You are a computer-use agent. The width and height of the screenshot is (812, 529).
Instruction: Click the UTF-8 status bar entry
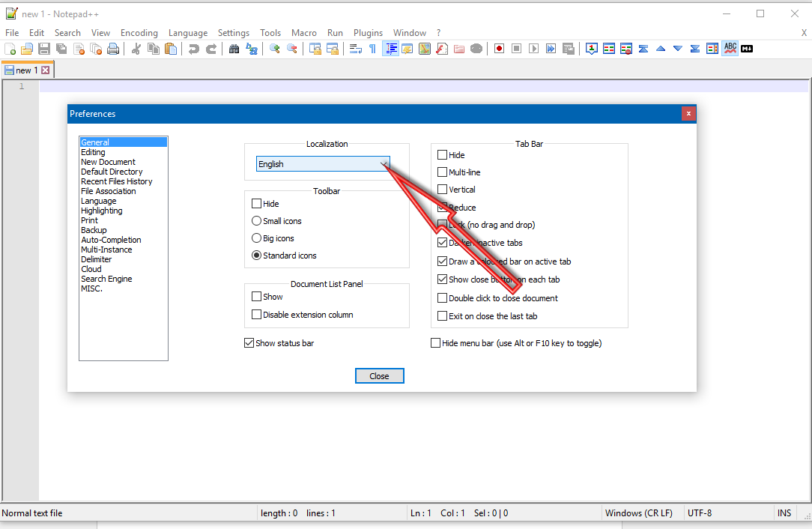click(x=700, y=513)
